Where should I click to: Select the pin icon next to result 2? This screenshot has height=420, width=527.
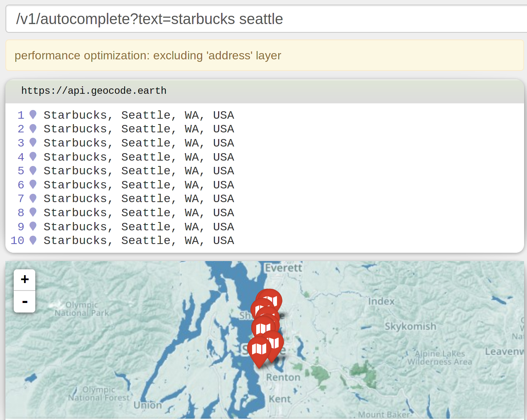pyautogui.click(x=32, y=129)
